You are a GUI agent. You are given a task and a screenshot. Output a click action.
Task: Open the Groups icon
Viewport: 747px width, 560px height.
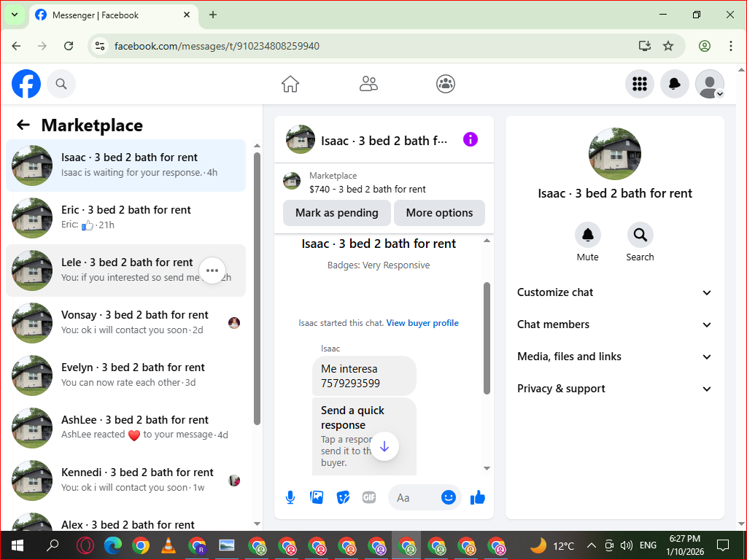pos(446,84)
